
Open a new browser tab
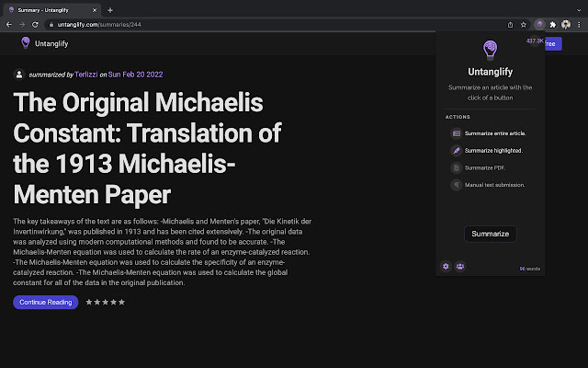[110, 9]
